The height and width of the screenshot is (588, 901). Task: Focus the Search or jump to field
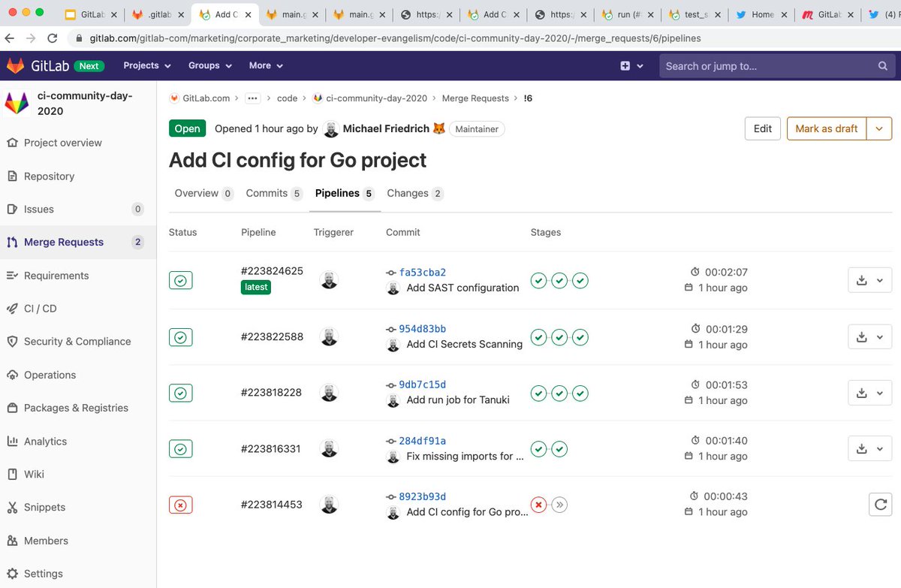[776, 66]
